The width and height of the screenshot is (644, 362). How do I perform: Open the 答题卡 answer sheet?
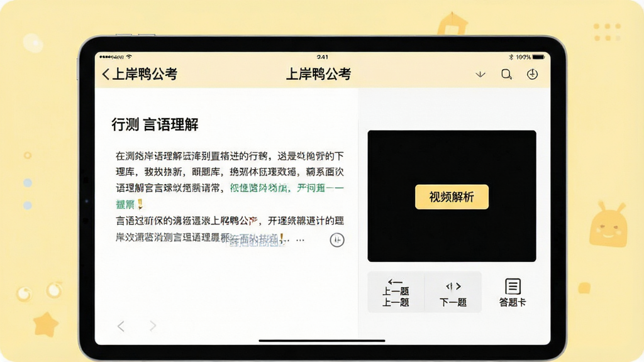coord(513,292)
